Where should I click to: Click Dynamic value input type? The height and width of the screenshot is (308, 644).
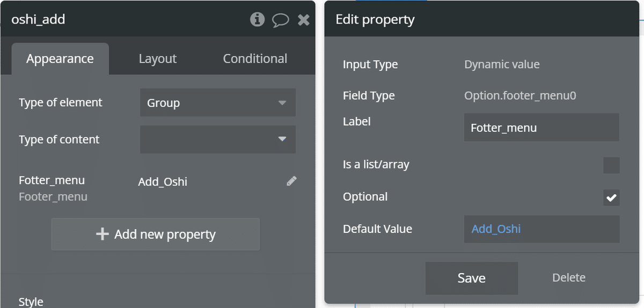click(502, 64)
